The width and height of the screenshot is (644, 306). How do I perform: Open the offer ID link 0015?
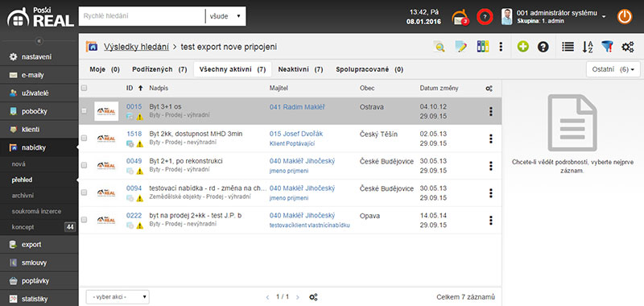(x=134, y=107)
